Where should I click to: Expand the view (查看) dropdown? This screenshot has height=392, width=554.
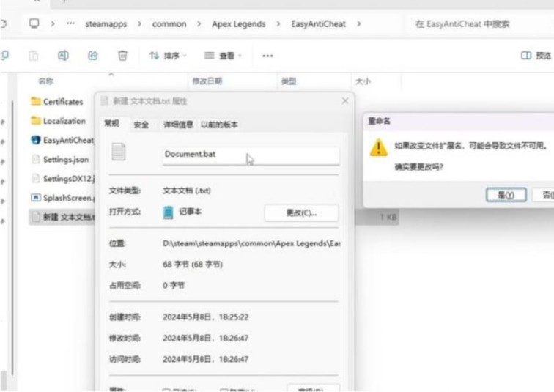point(224,56)
